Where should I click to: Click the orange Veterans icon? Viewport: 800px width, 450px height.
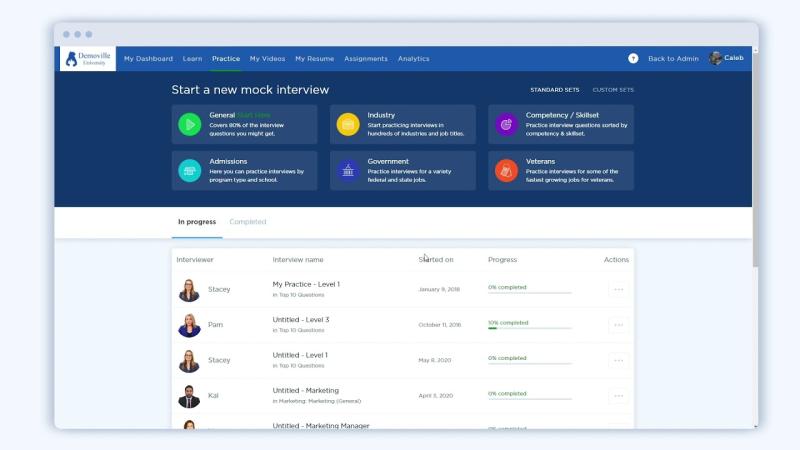click(x=507, y=171)
